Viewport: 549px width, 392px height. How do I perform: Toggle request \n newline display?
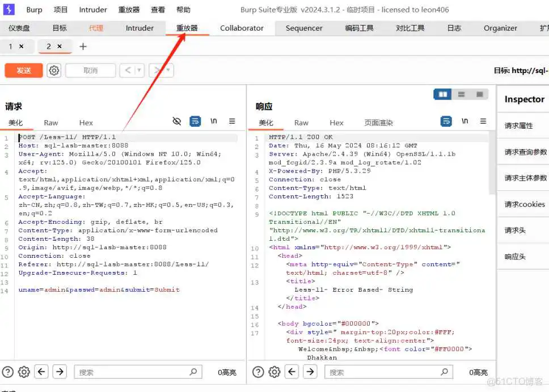pos(214,121)
